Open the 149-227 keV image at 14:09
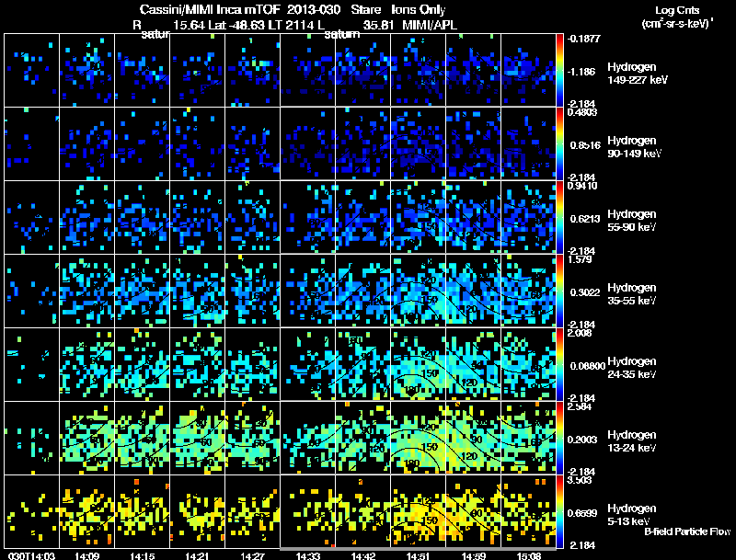736x560 pixels. click(x=86, y=71)
